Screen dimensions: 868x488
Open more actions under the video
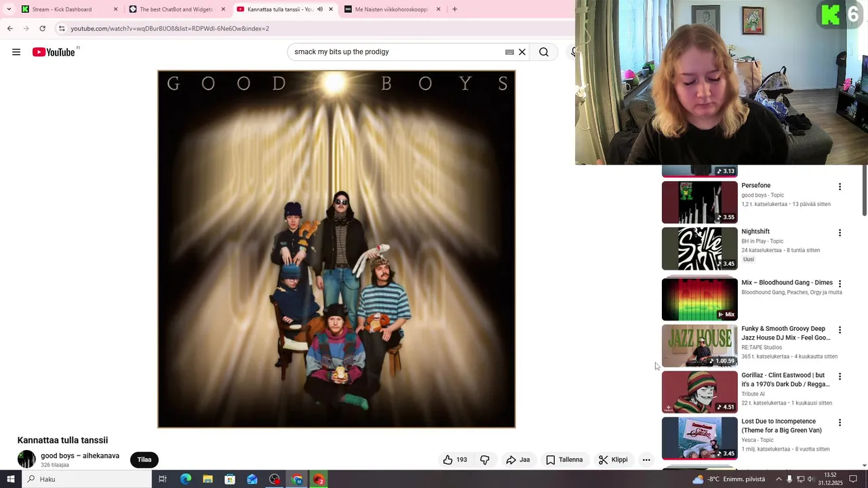tap(646, 460)
